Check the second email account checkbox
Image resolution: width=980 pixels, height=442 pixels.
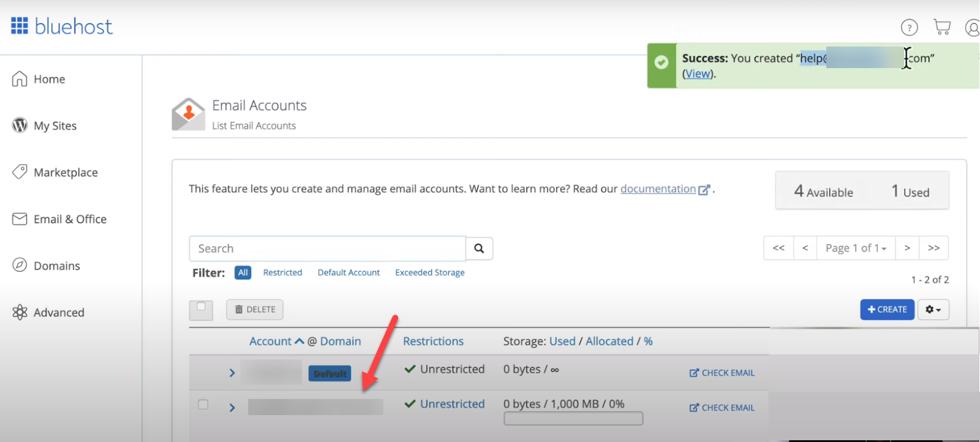(x=203, y=405)
